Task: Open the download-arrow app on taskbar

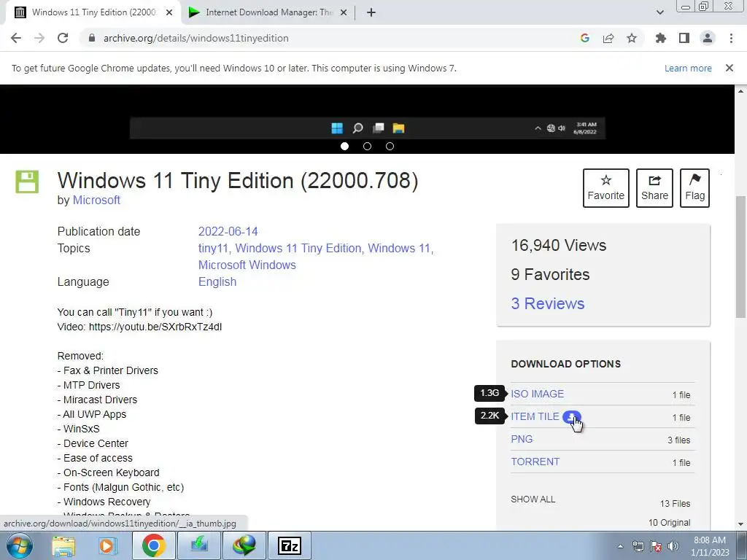Action: point(199,545)
